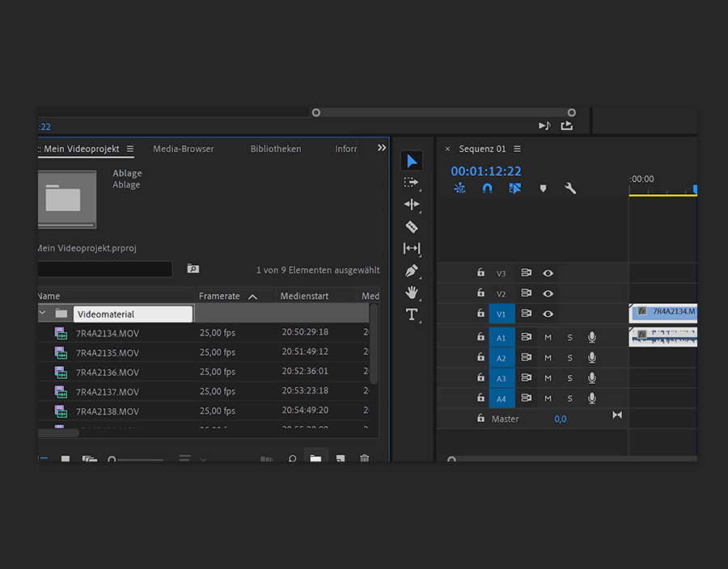
Task: Delete selected item with trash icon
Action: tap(364, 459)
